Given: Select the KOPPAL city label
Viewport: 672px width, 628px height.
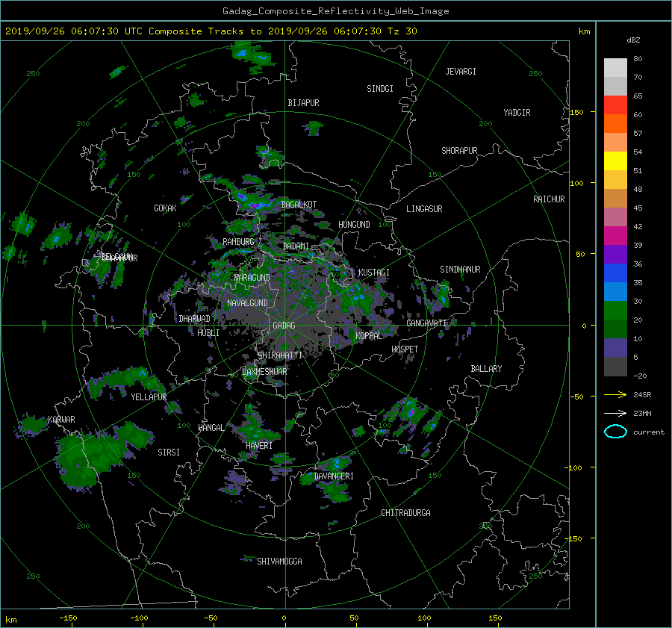Looking at the screenshot, I should (x=369, y=336).
